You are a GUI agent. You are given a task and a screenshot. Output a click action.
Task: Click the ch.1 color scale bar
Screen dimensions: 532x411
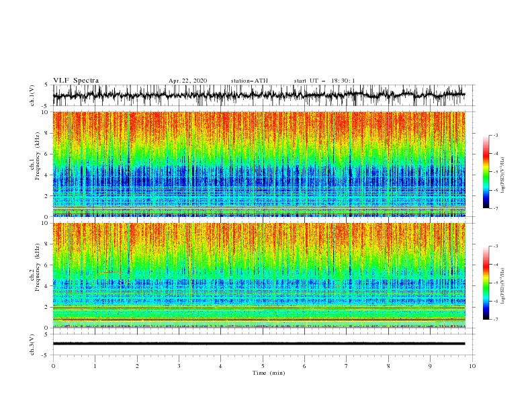486,172
